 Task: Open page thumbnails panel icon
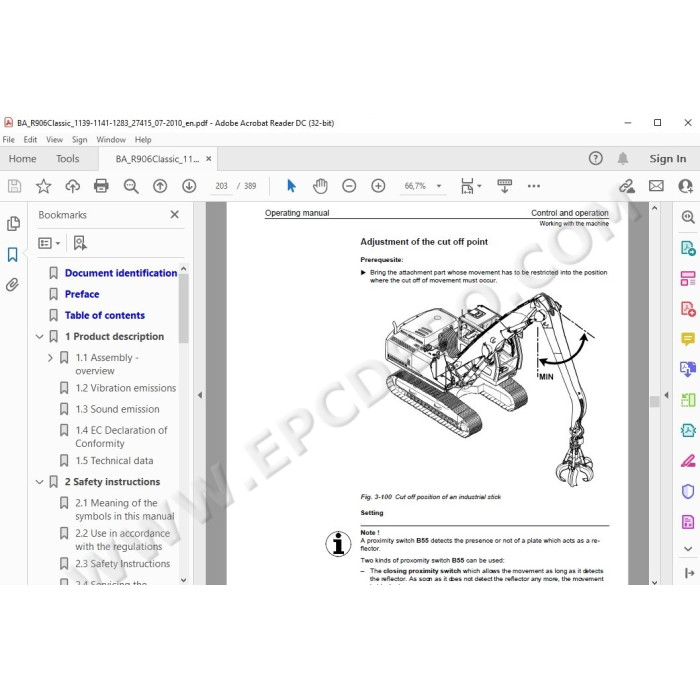click(x=13, y=224)
